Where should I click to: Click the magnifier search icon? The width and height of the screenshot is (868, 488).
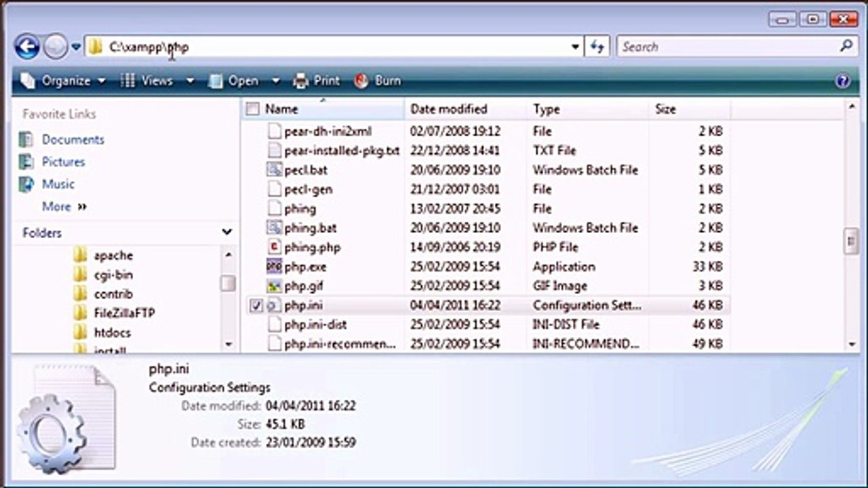[x=846, y=46]
